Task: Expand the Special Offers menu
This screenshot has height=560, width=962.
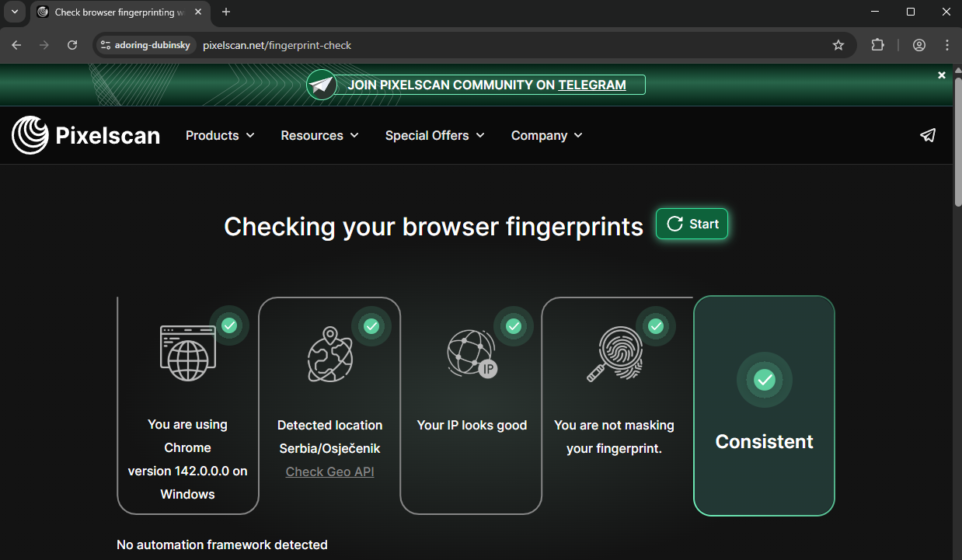Action: 434,135
